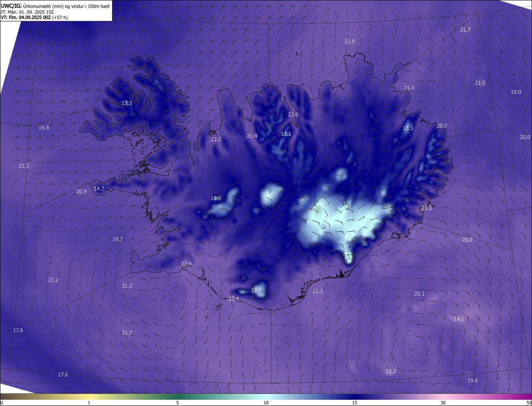Select the 14.7 value label
Image resolution: width=532 pixels, height=406 pixels.
click(99, 188)
